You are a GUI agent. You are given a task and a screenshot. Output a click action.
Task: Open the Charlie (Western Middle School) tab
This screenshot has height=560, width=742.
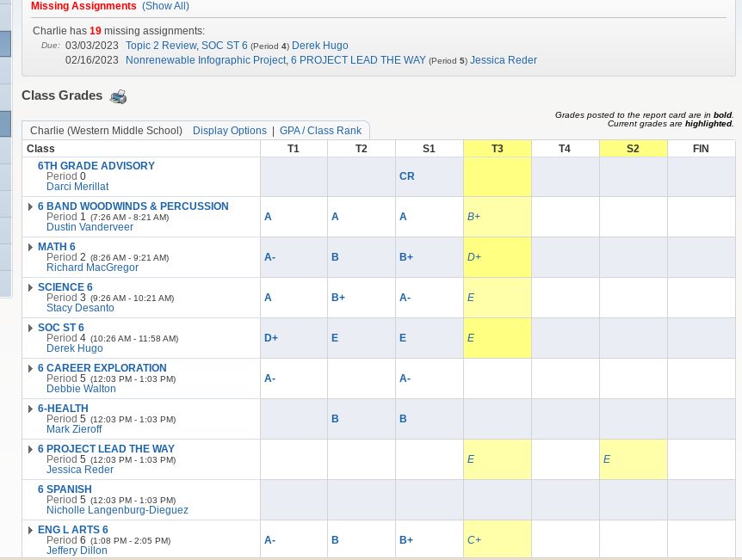click(106, 131)
